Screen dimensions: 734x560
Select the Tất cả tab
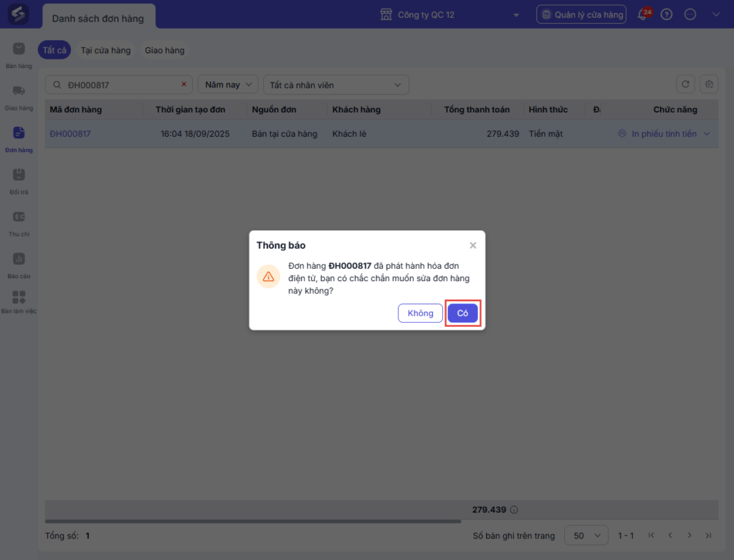(54, 50)
